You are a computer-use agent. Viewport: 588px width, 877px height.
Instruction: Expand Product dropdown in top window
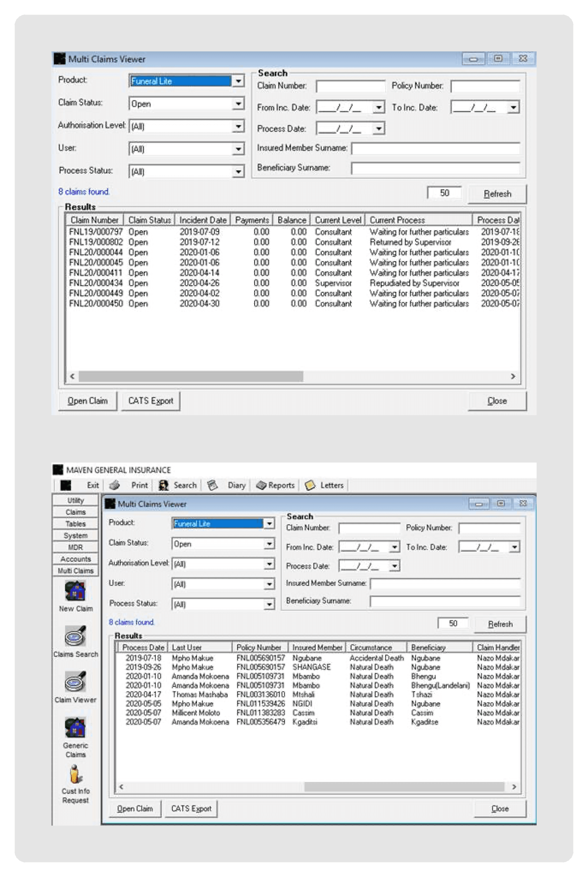click(238, 81)
